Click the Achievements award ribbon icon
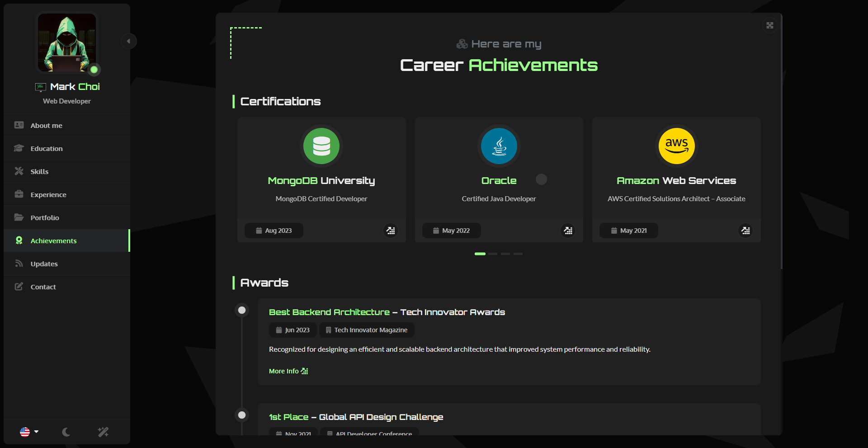Image resolution: width=868 pixels, height=448 pixels. pyautogui.click(x=19, y=240)
